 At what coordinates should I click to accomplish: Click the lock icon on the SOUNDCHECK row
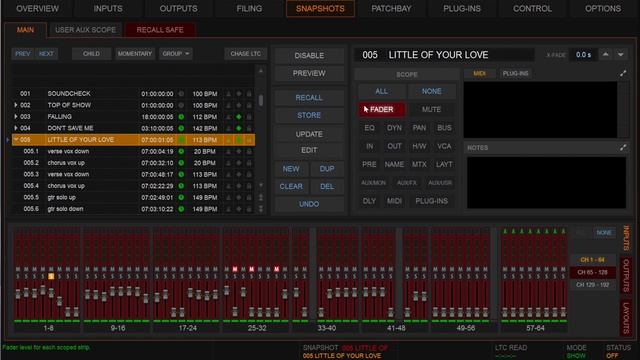tap(249, 94)
